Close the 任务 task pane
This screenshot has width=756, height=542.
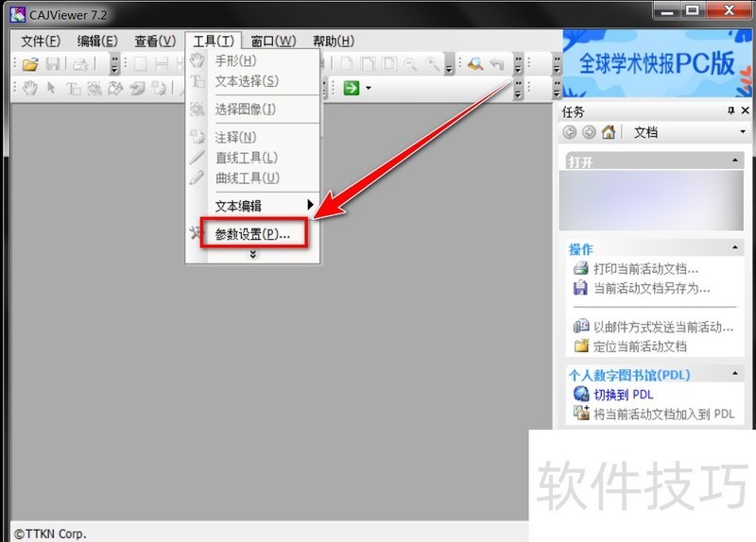click(x=745, y=110)
